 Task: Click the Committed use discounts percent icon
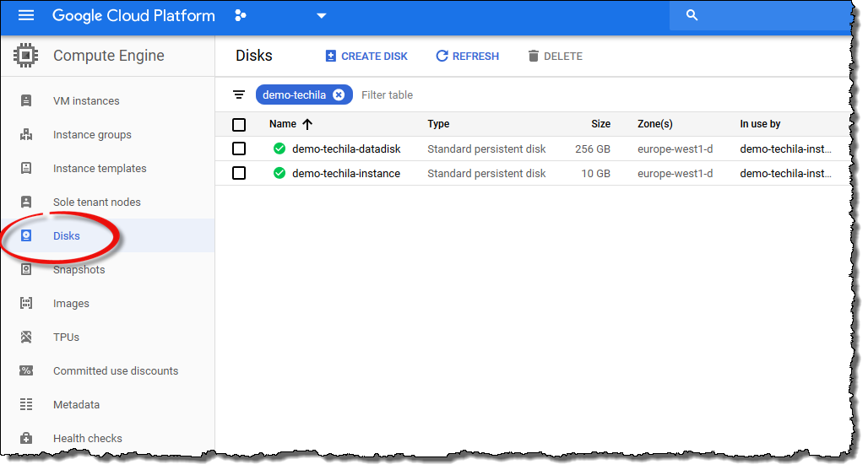click(x=26, y=370)
